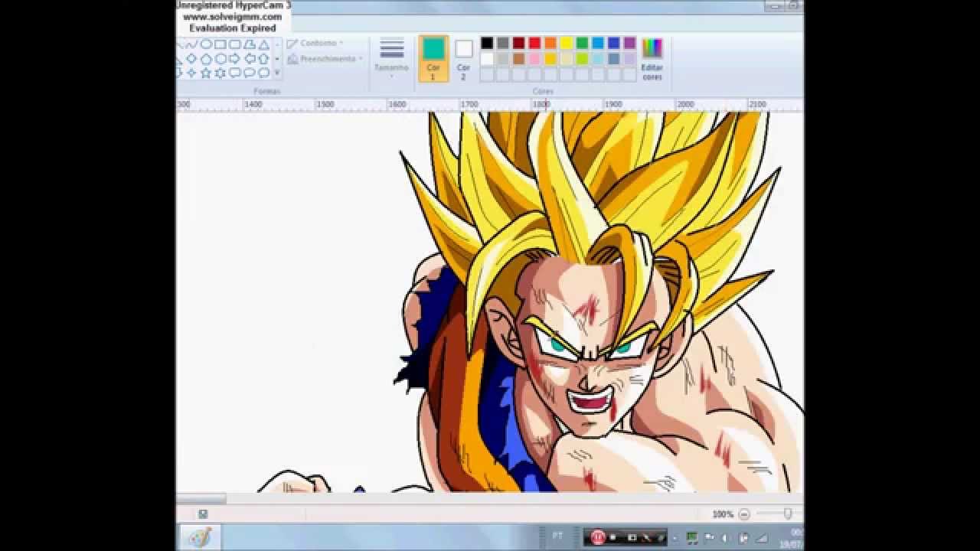980x551 pixels.
Task: Click the horizontal scrollbar thumb
Action: click(201, 499)
